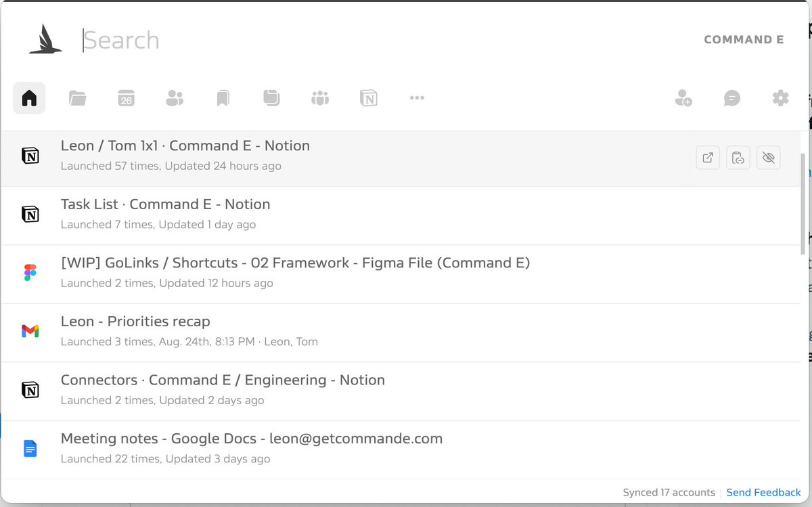Open the Bookmarks filter tab
Screen dimensions: 812x507
223,98
